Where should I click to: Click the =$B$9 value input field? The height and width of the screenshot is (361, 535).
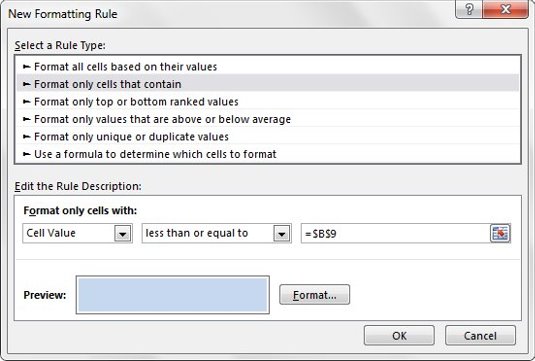(396, 233)
